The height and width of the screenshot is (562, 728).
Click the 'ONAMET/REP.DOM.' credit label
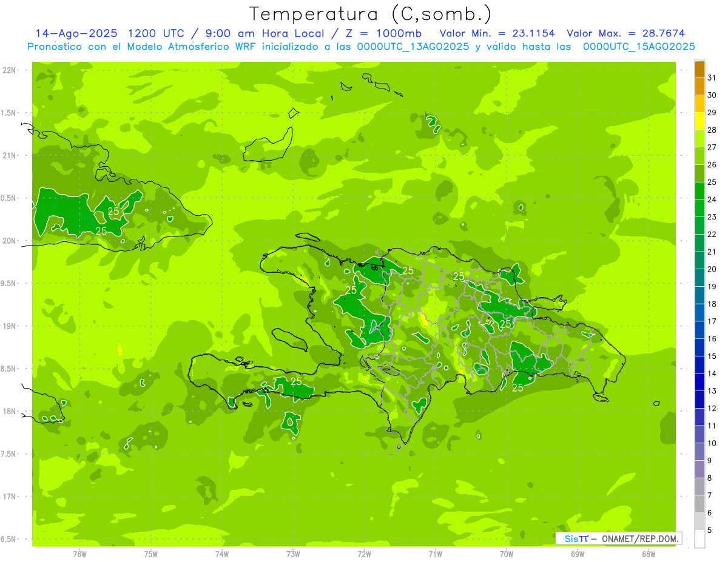[x=639, y=538]
